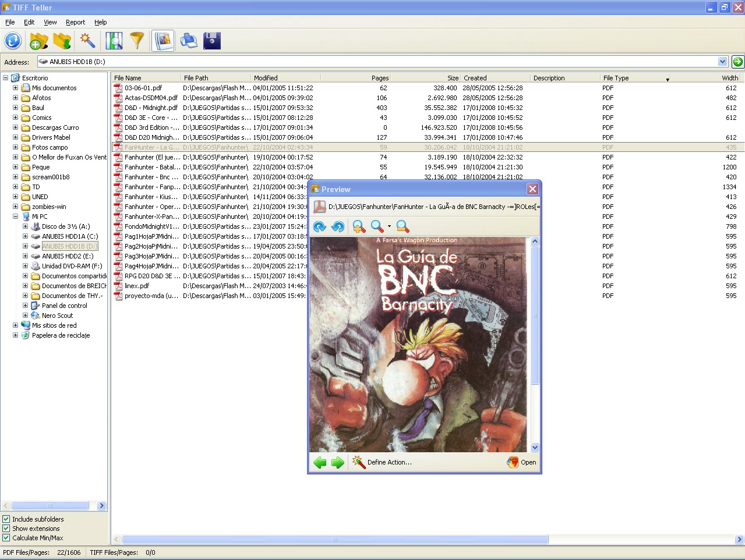The height and width of the screenshot is (560, 745).
Task: Select the D&D - Midnight.pdf file
Action: [x=151, y=108]
